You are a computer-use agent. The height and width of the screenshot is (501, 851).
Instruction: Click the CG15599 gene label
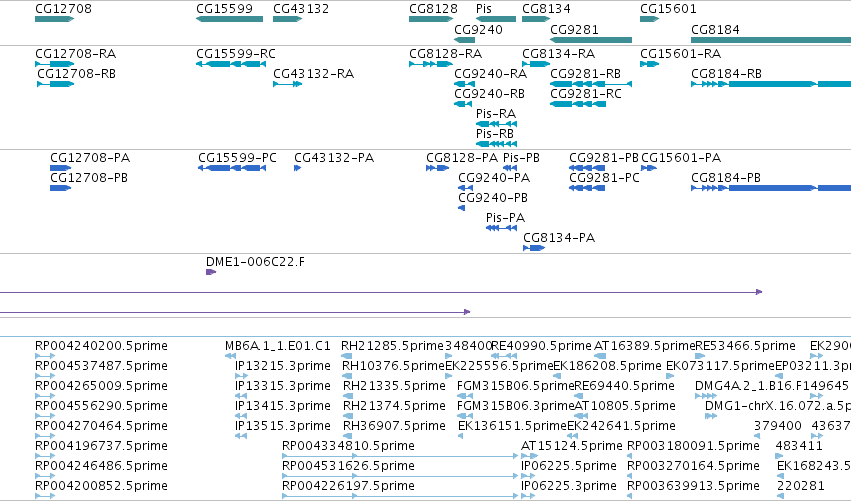click(224, 9)
